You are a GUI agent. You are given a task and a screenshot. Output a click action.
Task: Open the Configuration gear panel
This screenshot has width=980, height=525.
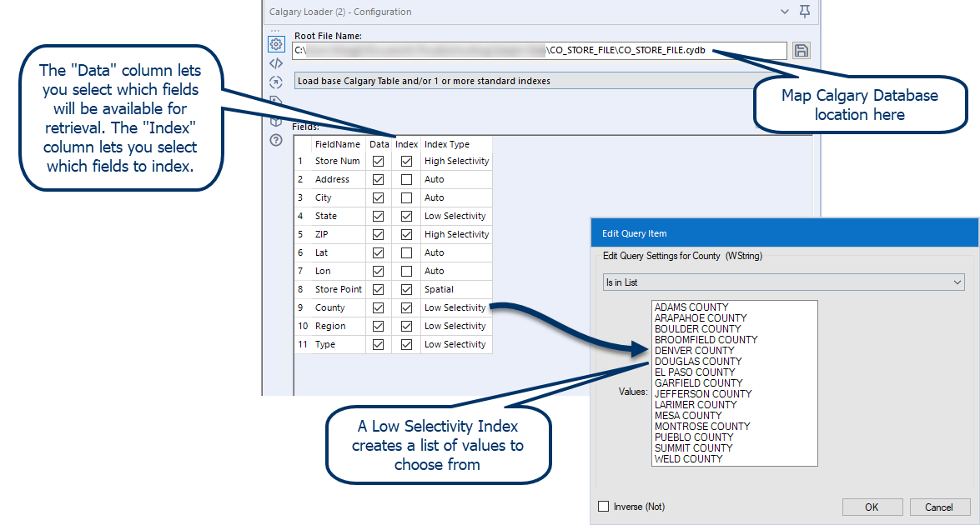pyautogui.click(x=276, y=44)
